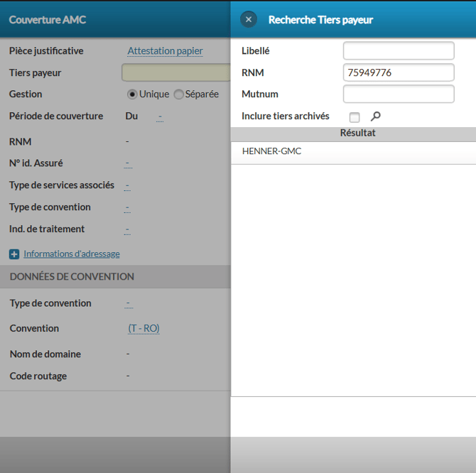Edit the N° id. Assuré value

pos(127,163)
